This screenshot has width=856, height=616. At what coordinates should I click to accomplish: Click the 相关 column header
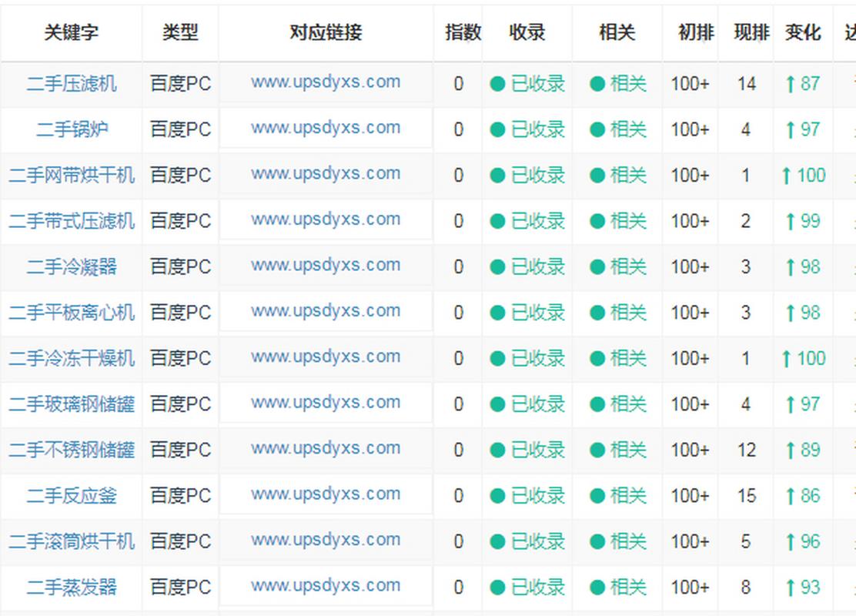pyautogui.click(x=617, y=33)
